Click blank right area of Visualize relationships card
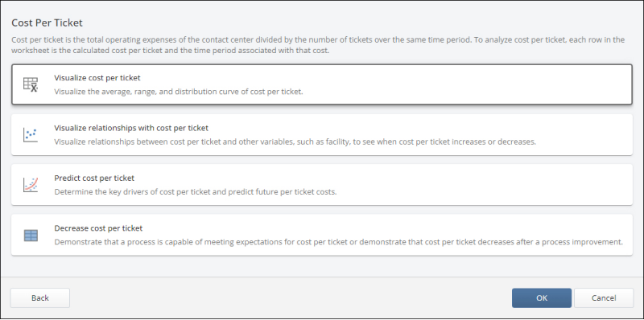The height and width of the screenshot is (320, 644). pyautogui.click(x=583, y=134)
